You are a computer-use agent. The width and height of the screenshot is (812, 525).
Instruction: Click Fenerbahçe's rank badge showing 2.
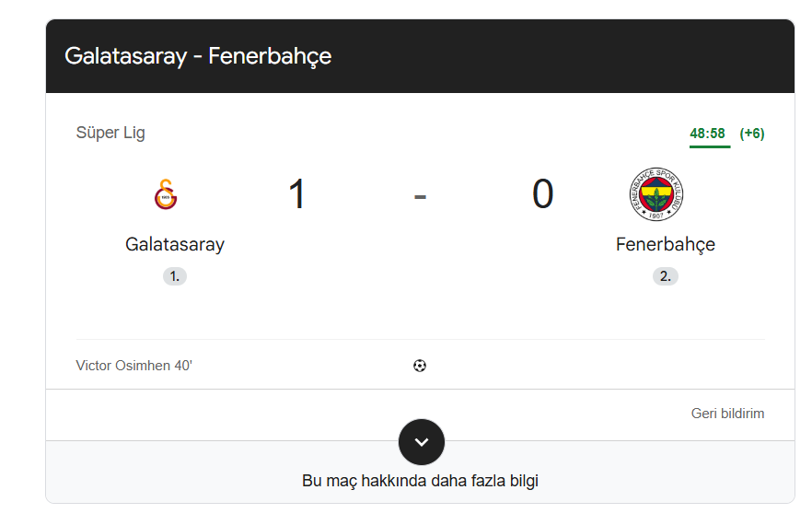tap(665, 275)
